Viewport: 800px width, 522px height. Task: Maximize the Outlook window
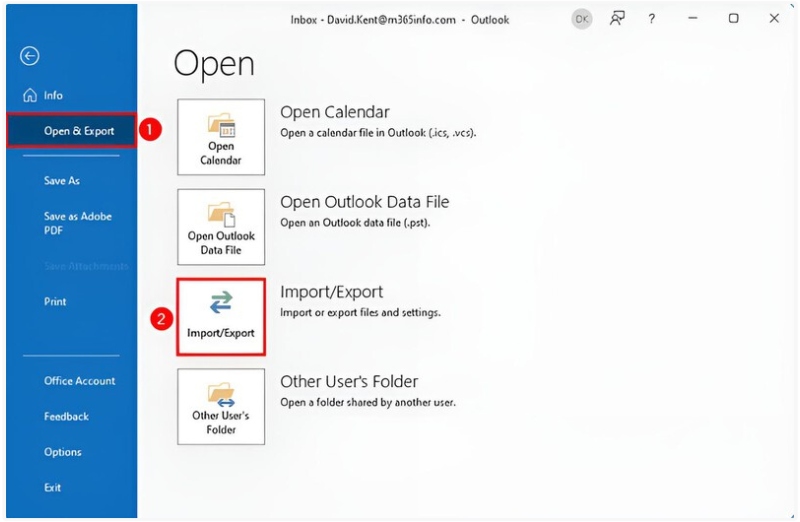[x=733, y=18]
